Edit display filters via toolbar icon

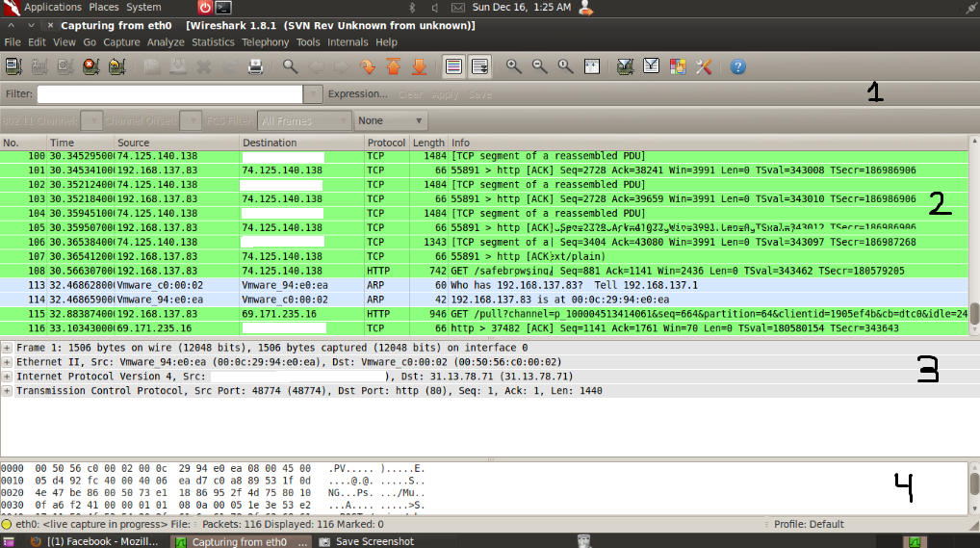tap(652, 66)
